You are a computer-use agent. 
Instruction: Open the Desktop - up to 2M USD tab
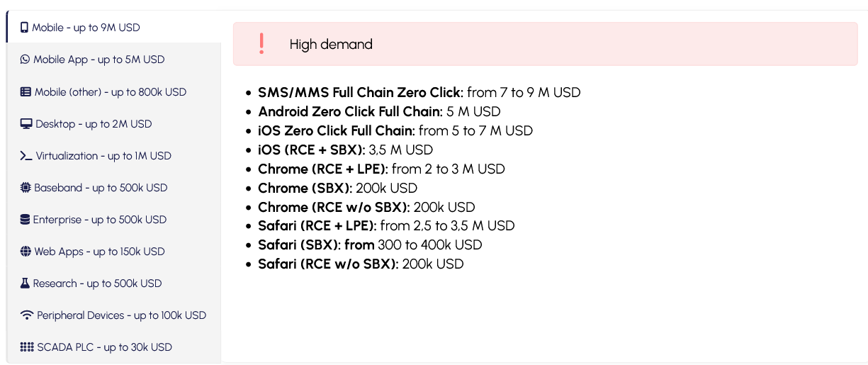point(94,124)
